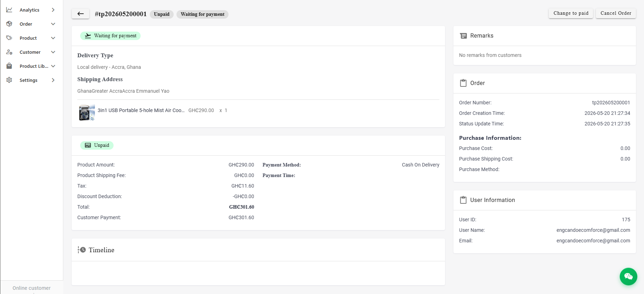Click the order title #tp202605200001

121,14
